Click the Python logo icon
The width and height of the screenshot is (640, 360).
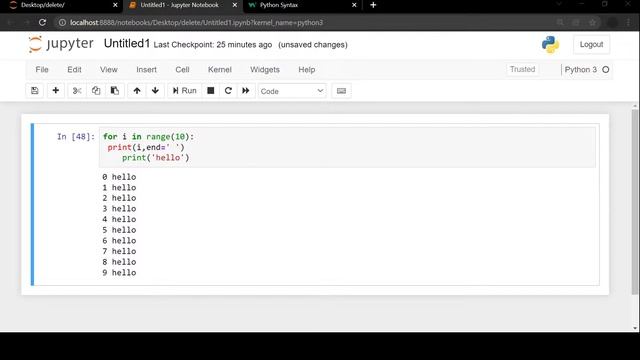coord(550,44)
